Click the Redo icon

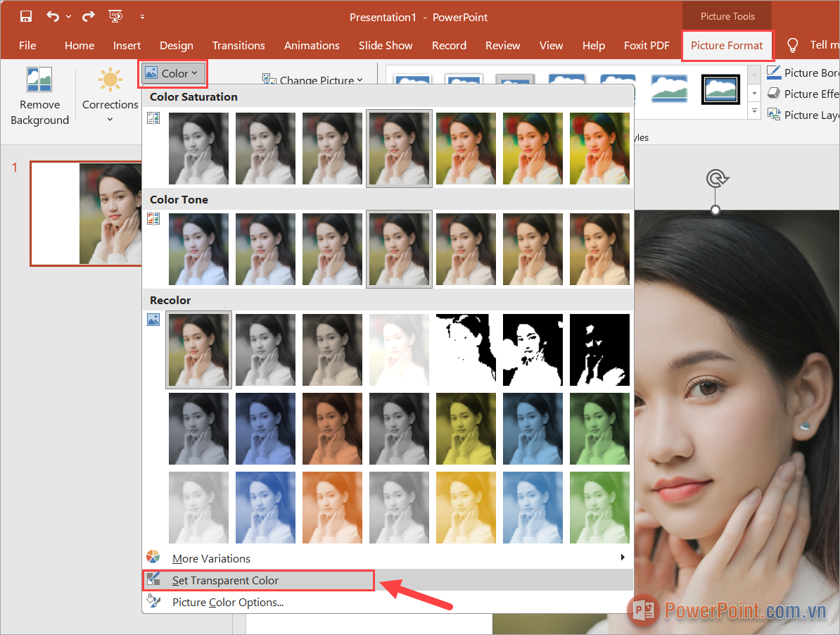pyautogui.click(x=87, y=15)
